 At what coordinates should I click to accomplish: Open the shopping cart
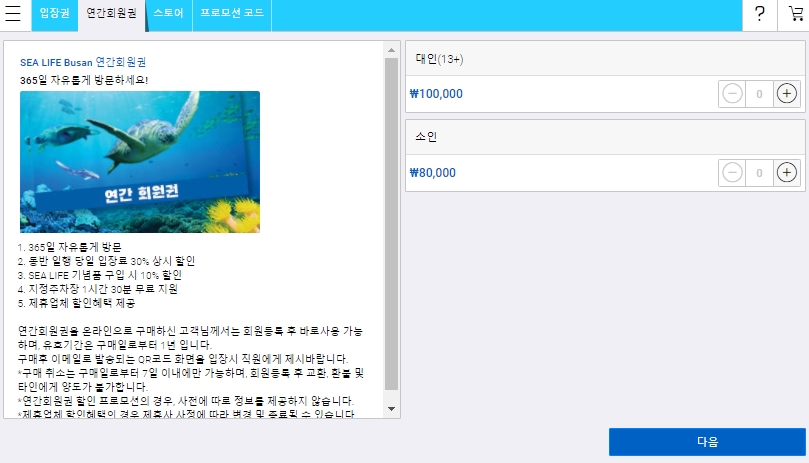click(796, 13)
